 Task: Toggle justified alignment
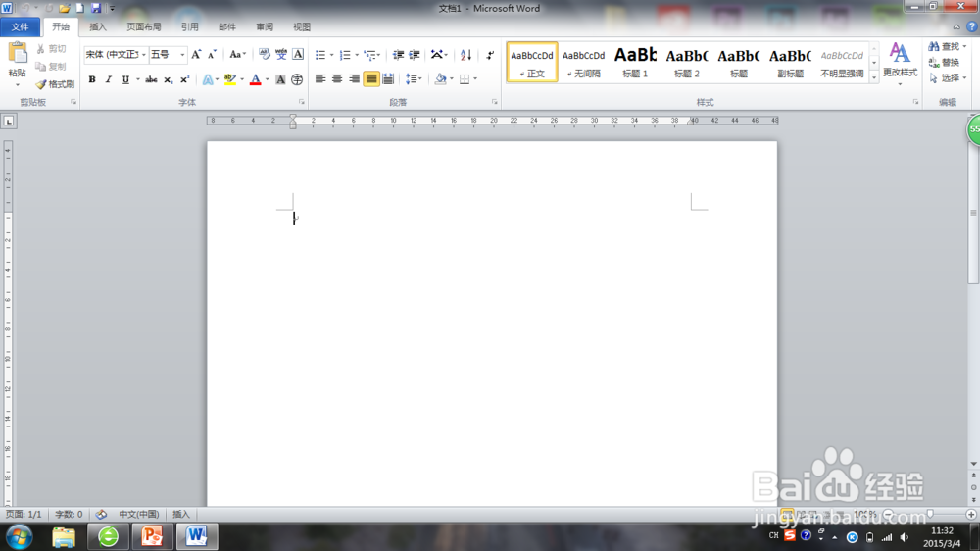[x=371, y=79]
